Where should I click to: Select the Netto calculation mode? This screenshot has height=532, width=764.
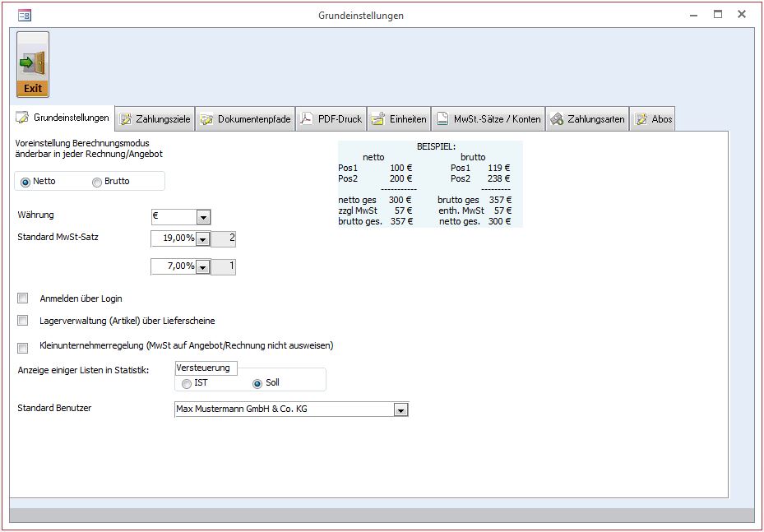tap(25, 183)
